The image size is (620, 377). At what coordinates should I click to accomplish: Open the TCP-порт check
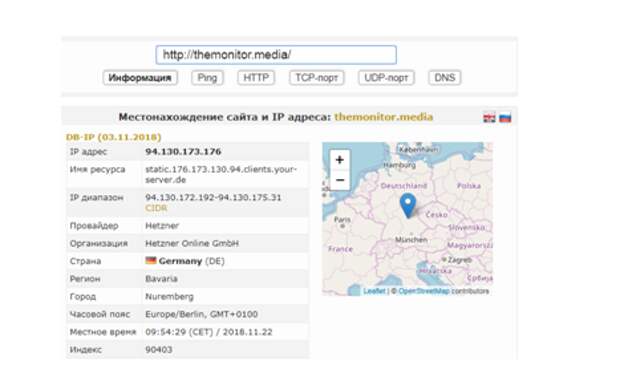pyautogui.click(x=317, y=78)
